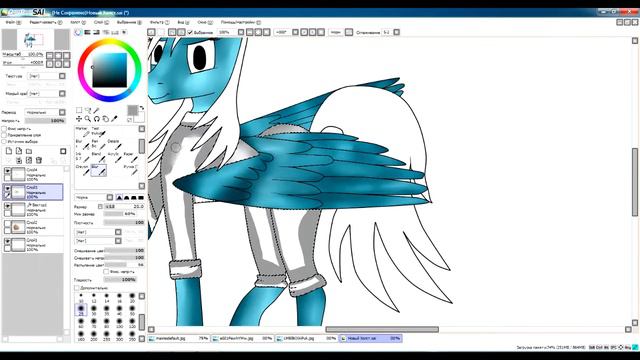The width and height of the screenshot is (640, 360).
Task: Select the eyedropper color picker tool
Action: point(115,119)
